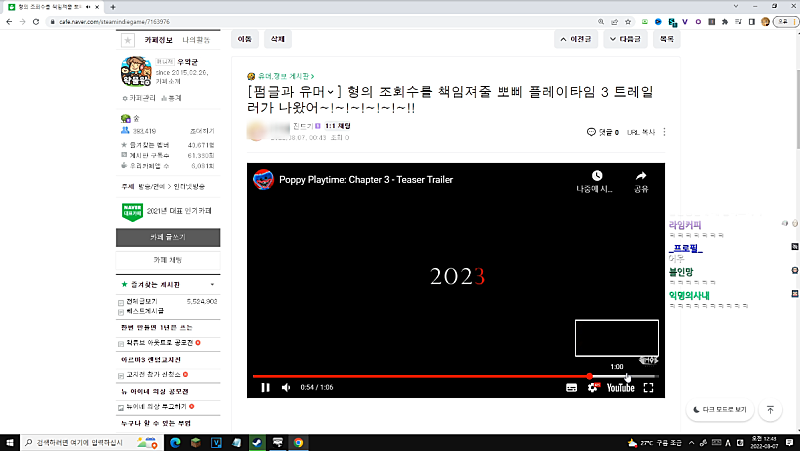Toggle dark mode view (다크 모드로 보기)

[x=719, y=410]
